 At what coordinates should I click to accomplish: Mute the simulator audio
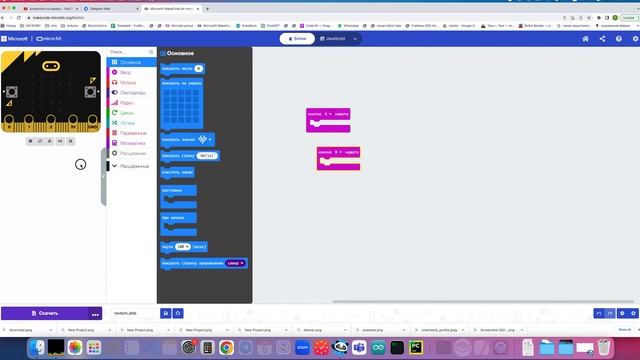[60, 141]
